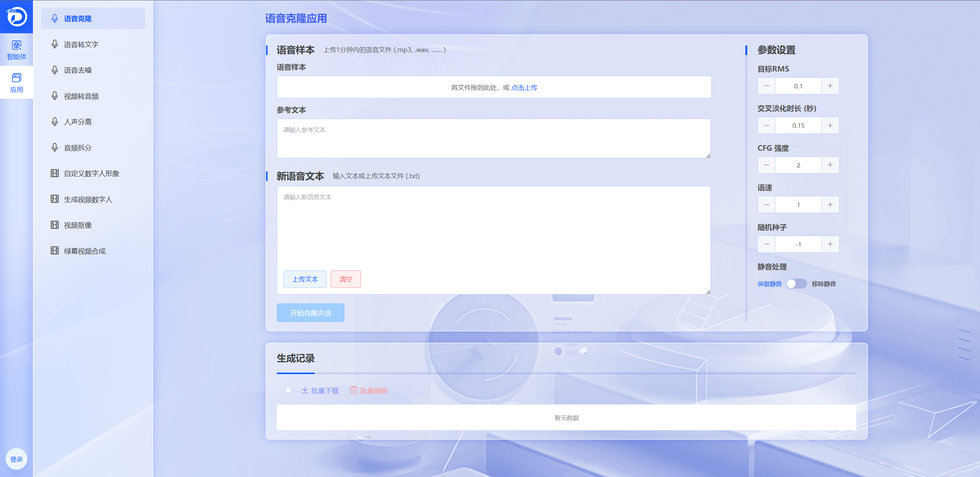Decrease 语速 with the minus button
This screenshot has width=980, height=477.
766,205
